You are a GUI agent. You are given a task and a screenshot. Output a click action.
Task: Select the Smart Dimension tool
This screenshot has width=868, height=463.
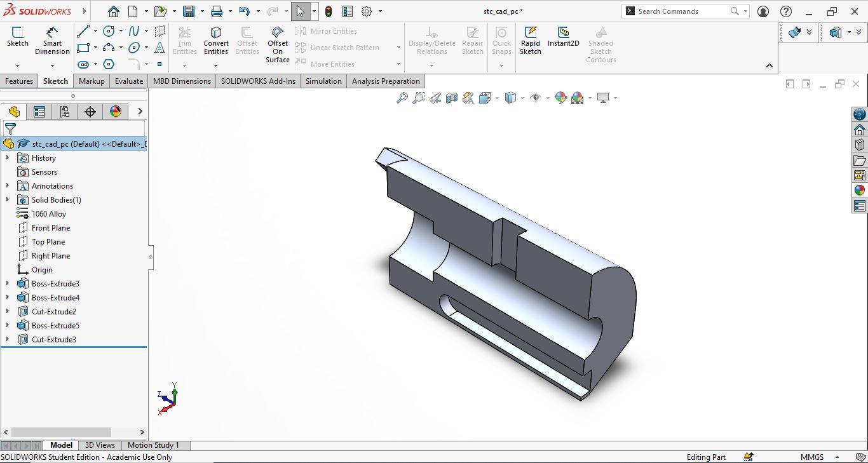coord(52,40)
